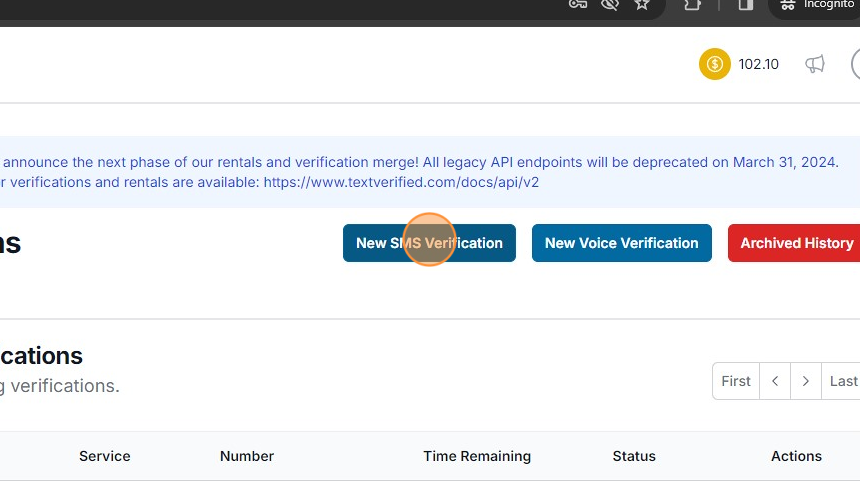Toggle the browser side panel icon

tap(745, 4)
